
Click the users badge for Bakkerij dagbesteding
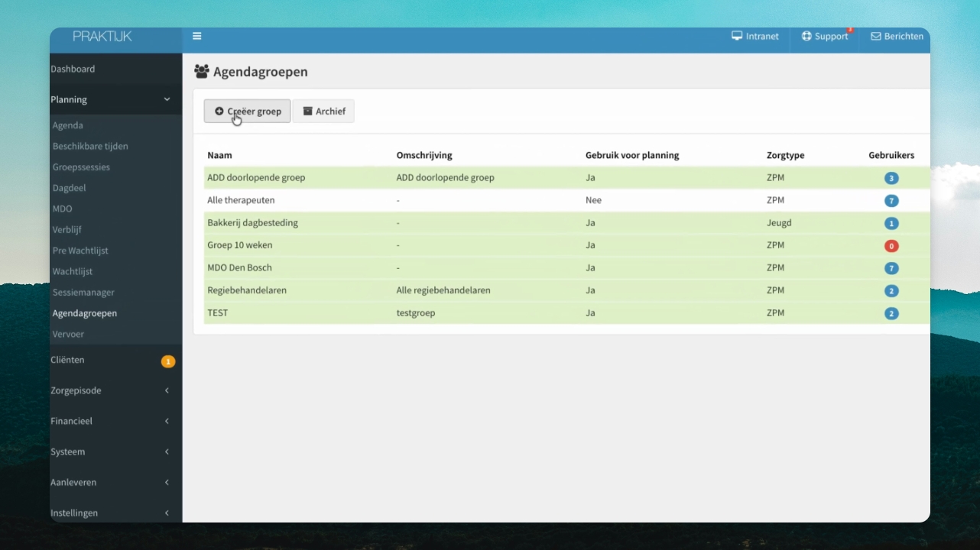tap(891, 224)
